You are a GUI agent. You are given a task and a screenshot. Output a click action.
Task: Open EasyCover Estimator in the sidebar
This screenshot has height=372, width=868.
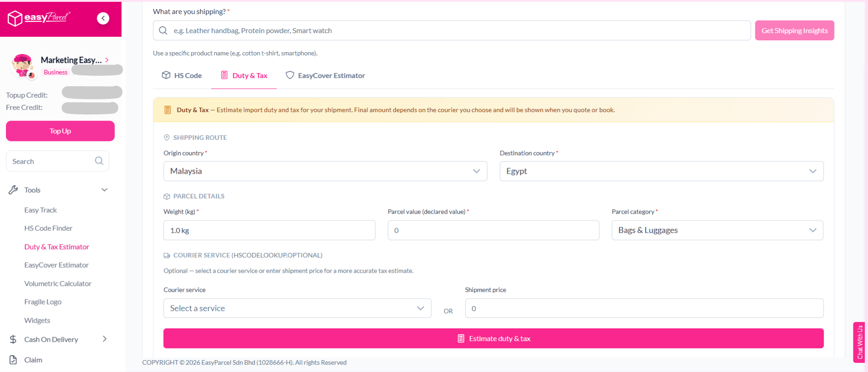pos(56,265)
